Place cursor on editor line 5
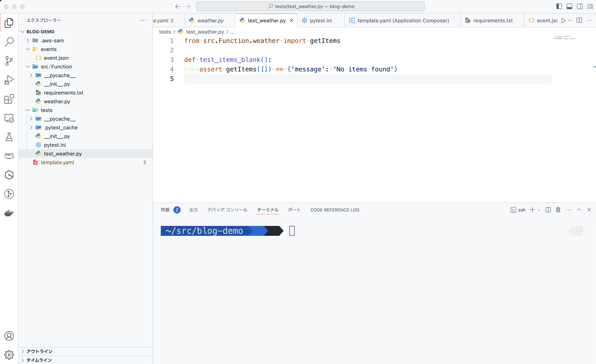 click(x=368, y=79)
